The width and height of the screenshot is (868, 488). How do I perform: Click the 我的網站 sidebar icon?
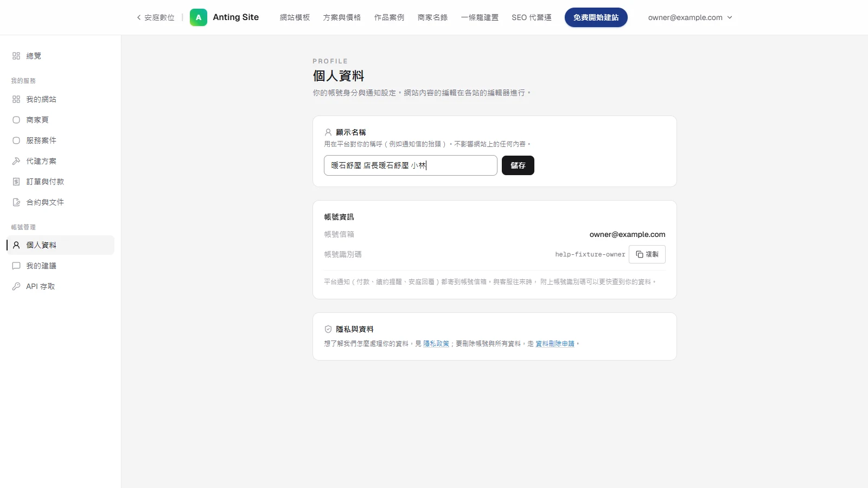[x=16, y=99]
